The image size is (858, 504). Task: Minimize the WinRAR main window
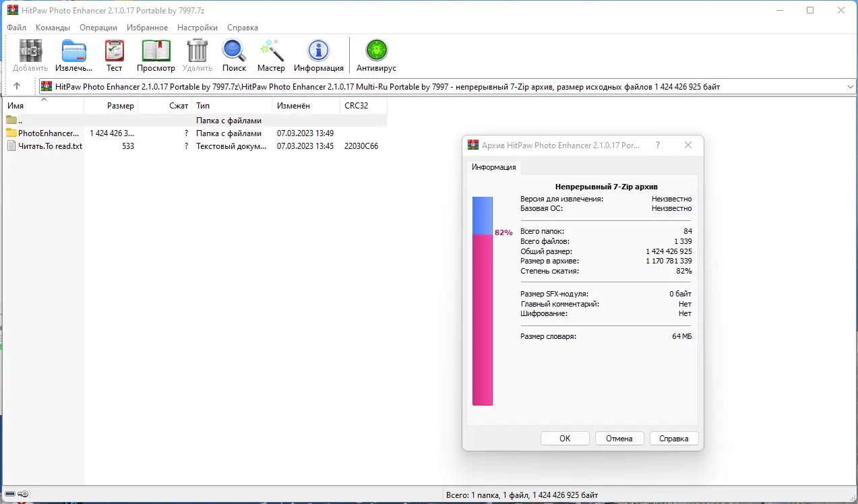(780, 10)
